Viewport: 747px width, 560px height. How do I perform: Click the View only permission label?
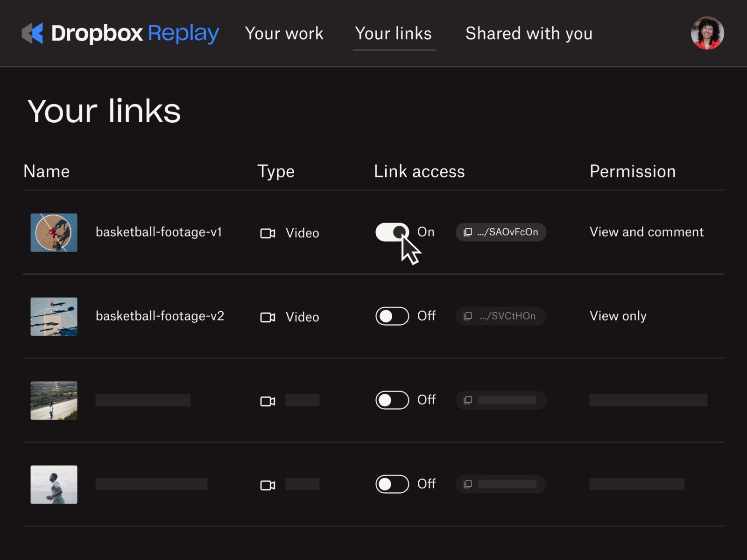(618, 316)
